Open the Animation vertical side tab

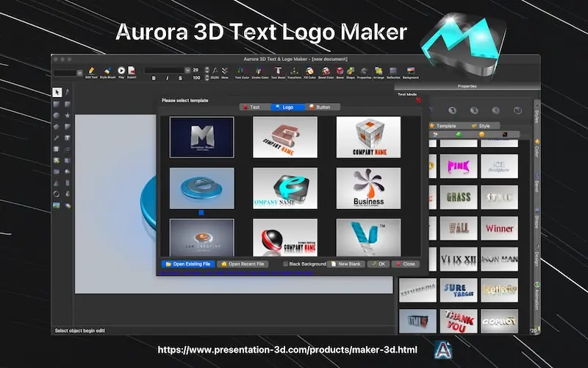(x=537, y=296)
